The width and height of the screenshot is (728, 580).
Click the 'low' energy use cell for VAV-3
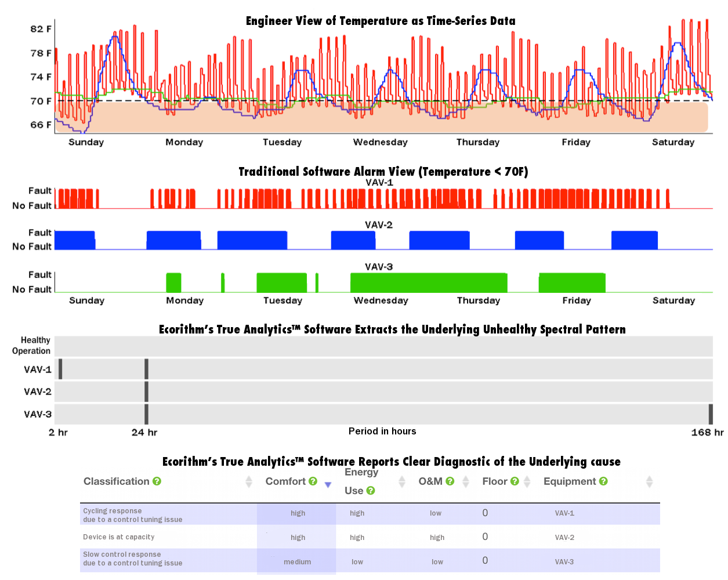coord(357,562)
